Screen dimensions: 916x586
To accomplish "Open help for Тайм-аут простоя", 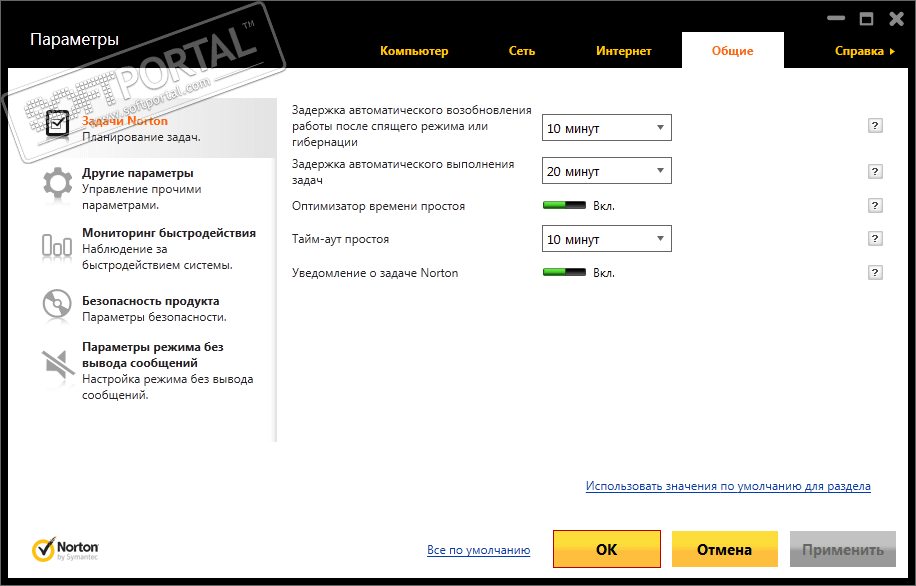I will coord(875,238).
